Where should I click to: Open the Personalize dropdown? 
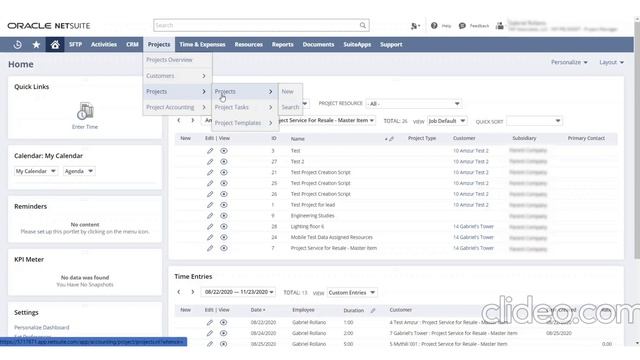(x=569, y=62)
